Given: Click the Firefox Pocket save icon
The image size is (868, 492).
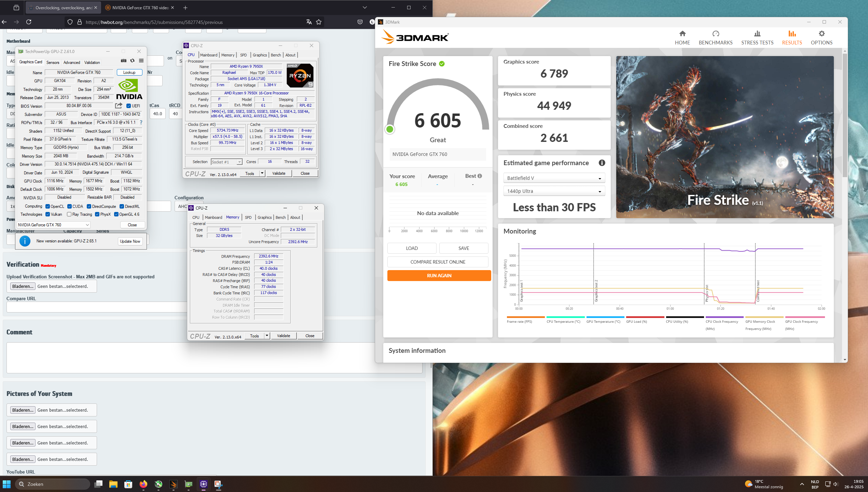Looking at the screenshot, I should (360, 22).
